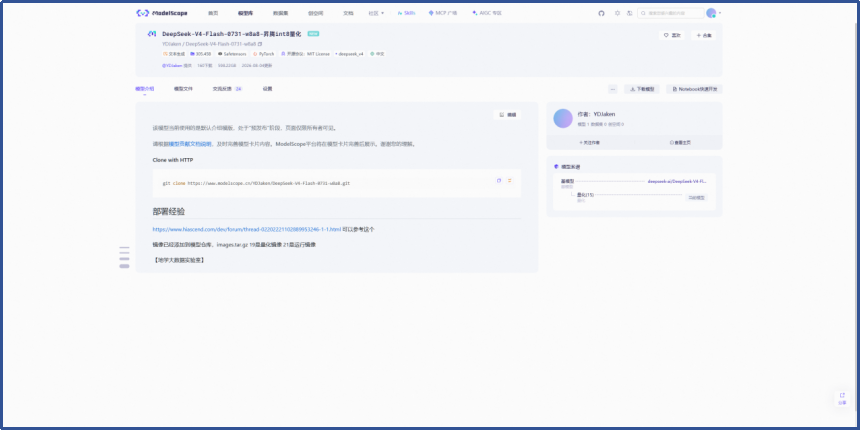Switch to the model introduction tab
This screenshot has height=430, width=861.
coord(145,88)
